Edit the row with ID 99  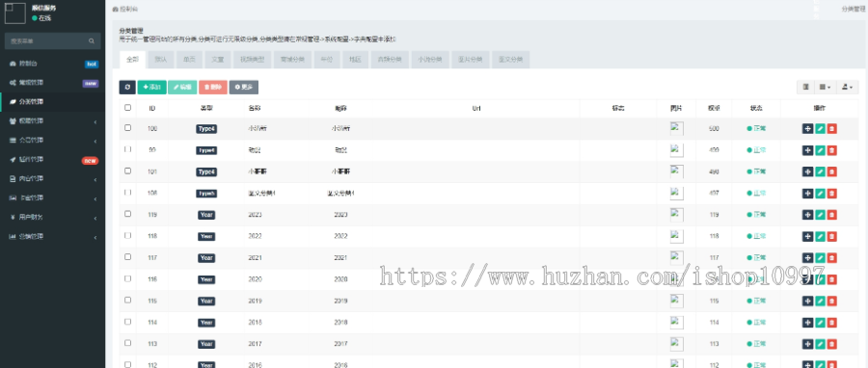[x=820, y=150]
